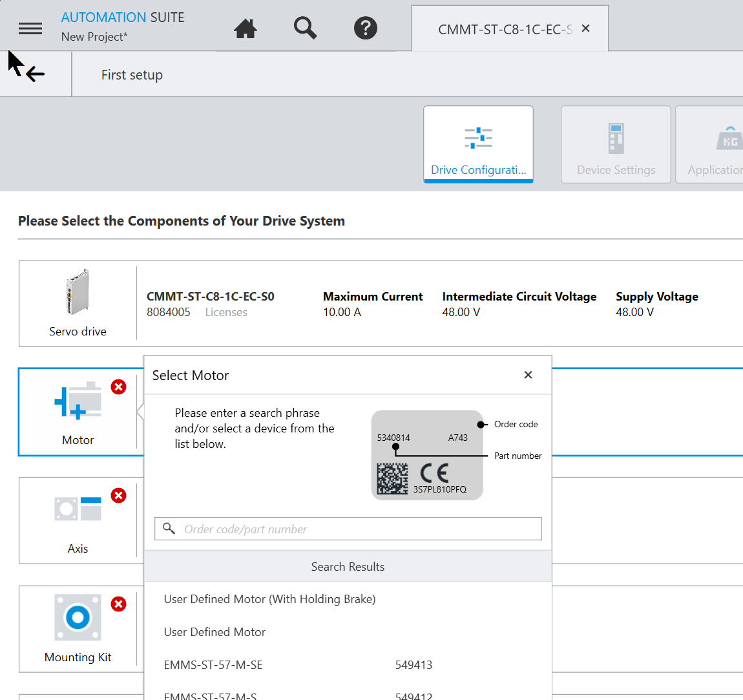Select the Device Settings step
743x700 pixels.
click(x=616, y=144)
